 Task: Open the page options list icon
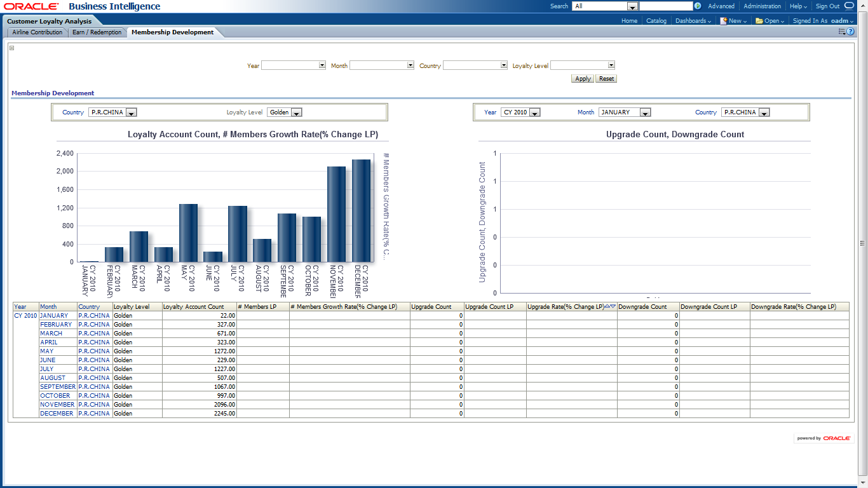(842, 31)
